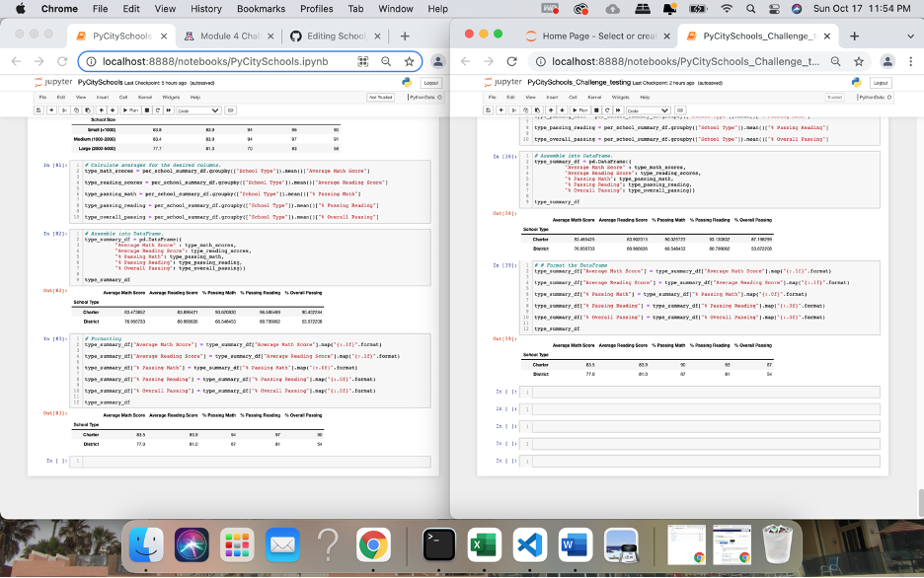The width and height of the screenshot is (924, 578).
Task: Open the command palette keyboard icon
Action: click(231, 110)
